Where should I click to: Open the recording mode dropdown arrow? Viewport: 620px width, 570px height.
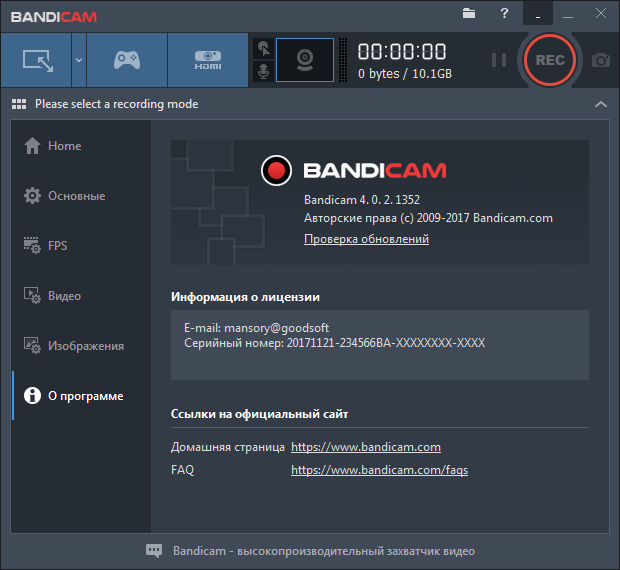[78, 60]
